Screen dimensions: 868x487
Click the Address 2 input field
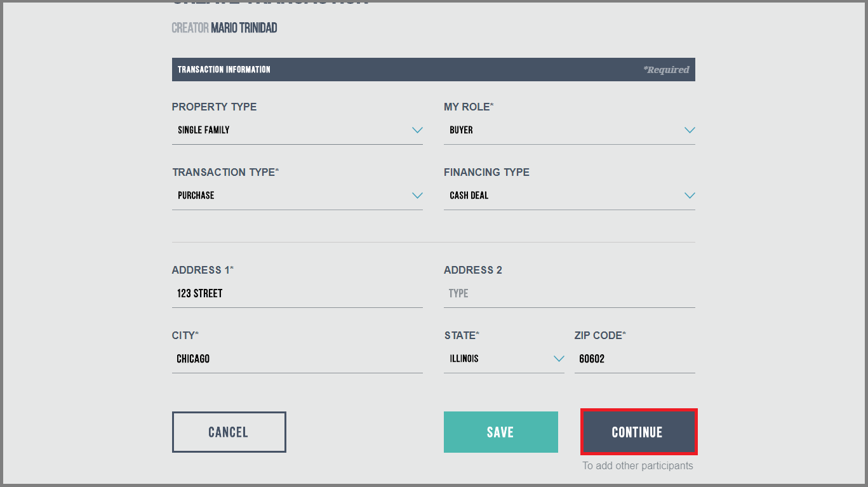[569, 293]
